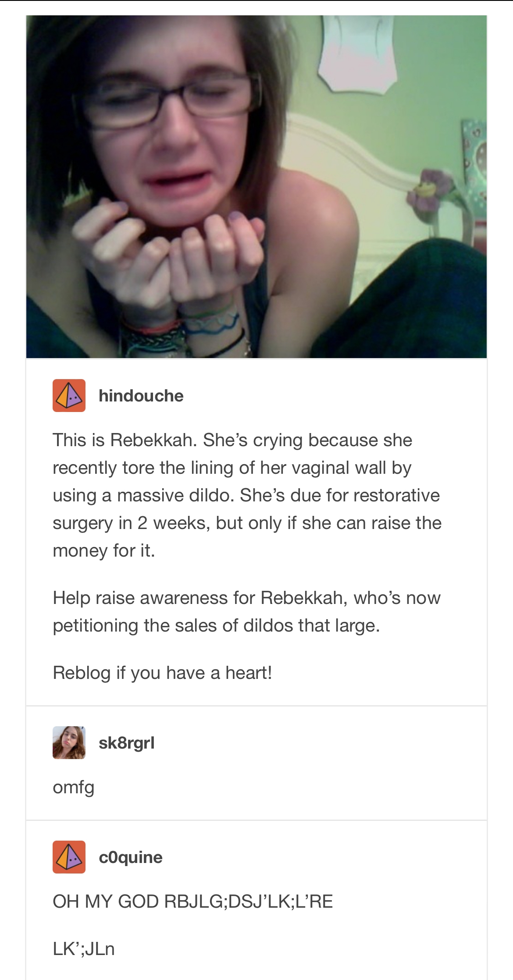Select the "Help raise awareness" paragraph
The image size is (513, 980).
pos(247,611)
